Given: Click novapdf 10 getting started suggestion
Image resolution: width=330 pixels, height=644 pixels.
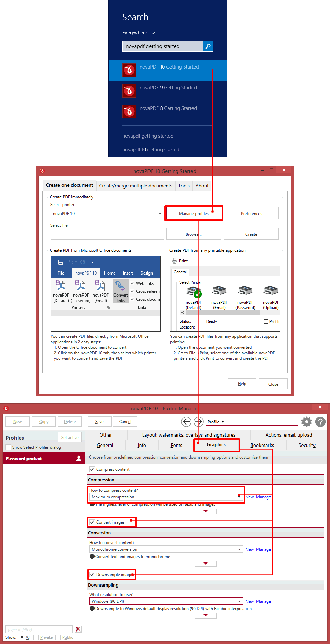Looking at the screenshot, I should coord(151,150).
